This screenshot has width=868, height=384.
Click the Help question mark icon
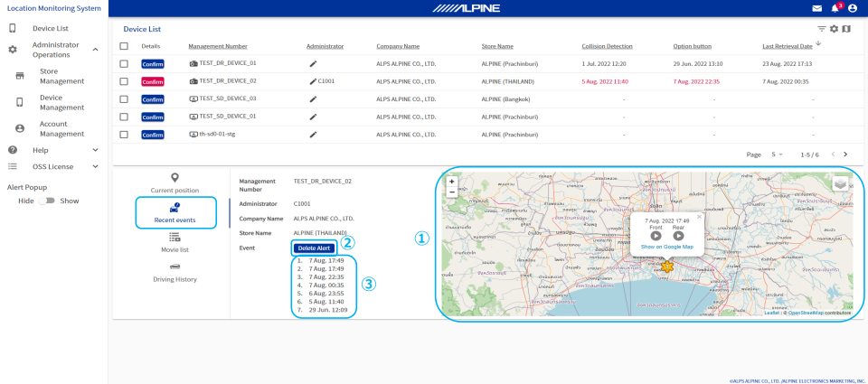click(13, 150)
